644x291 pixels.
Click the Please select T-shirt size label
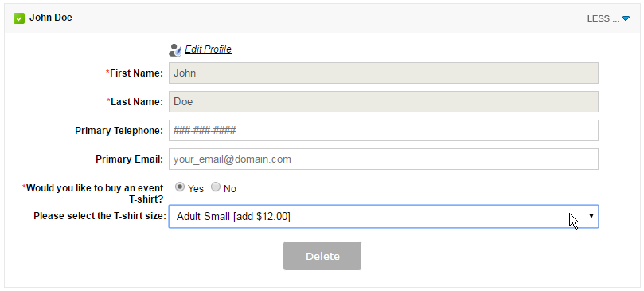click(x=100, y=216)
